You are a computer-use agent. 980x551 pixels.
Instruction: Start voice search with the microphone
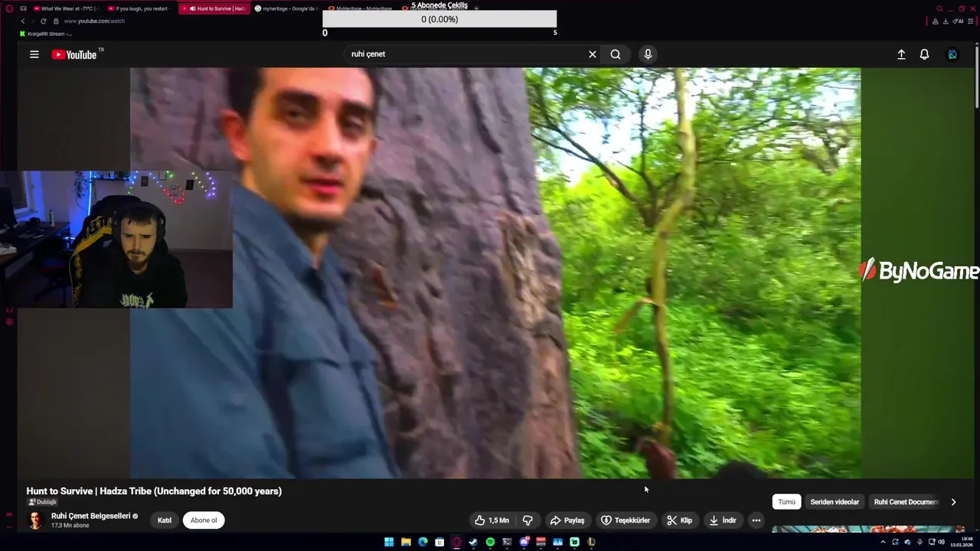tap(648, 54)
